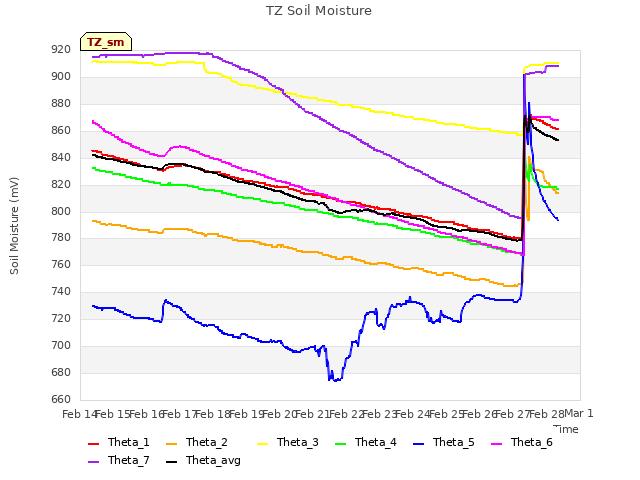
Task: Click the 660 y-axis tick label
Action: click(x=61, y=399)
